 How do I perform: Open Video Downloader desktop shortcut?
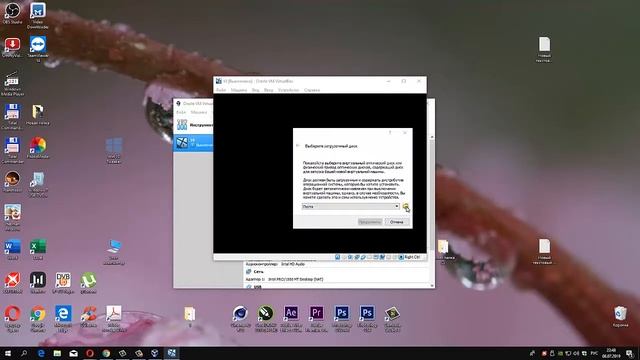click(38, 16)
